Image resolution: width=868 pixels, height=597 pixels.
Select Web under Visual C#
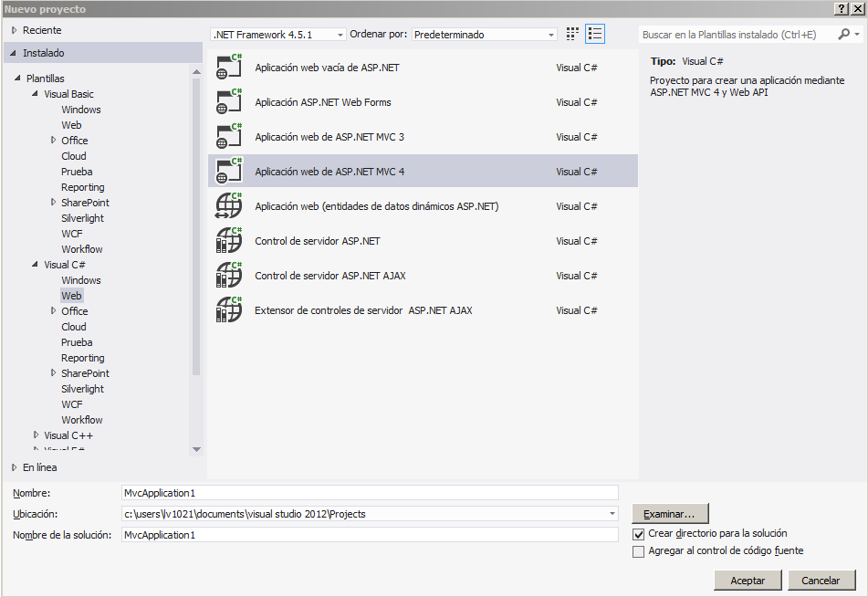pyautogui.click(x=71, y=296)
